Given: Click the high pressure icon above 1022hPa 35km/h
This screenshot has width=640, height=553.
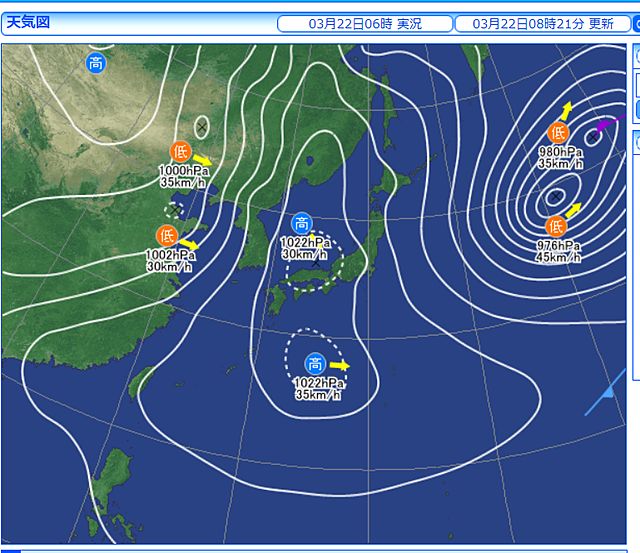Looking at the screenshot, I should (x=315, y=363).
